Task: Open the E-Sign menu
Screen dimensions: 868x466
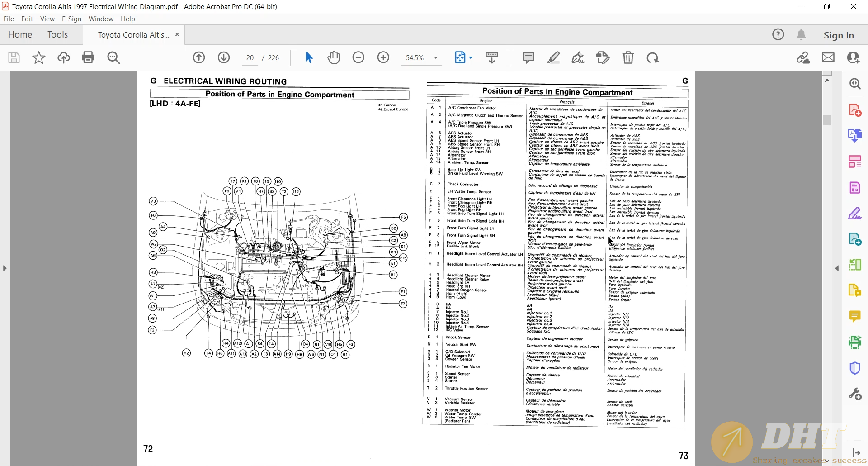Action: tap(71, 19)
